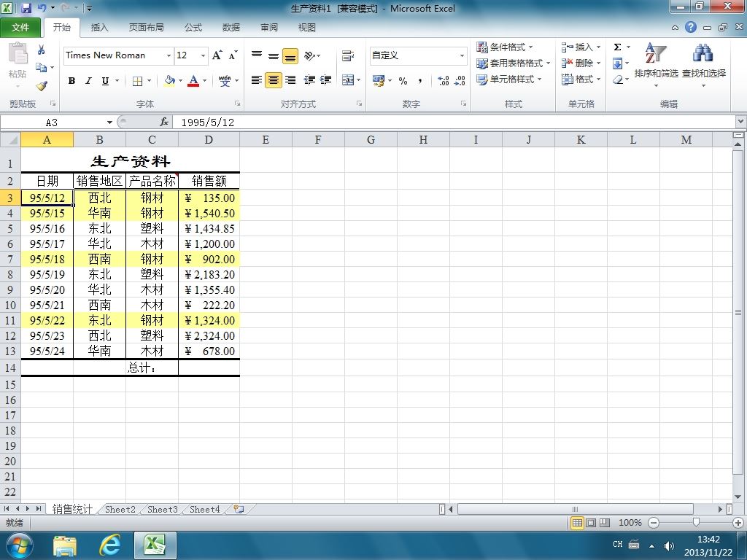Click the Merge and Center icon
The height and width of the screenshot is (560, 747).
click(x=348, y=80)
